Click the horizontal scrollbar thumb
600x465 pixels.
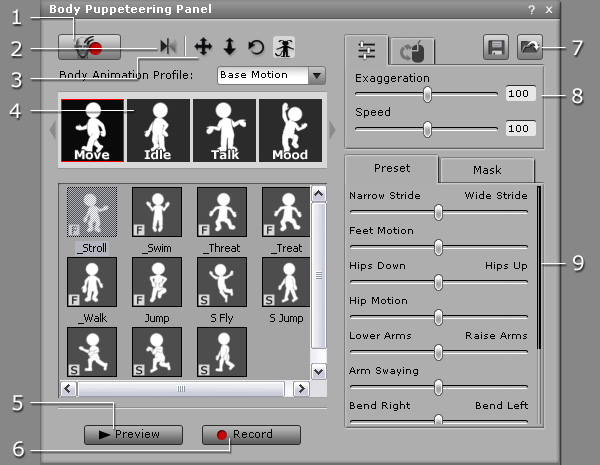181,389
